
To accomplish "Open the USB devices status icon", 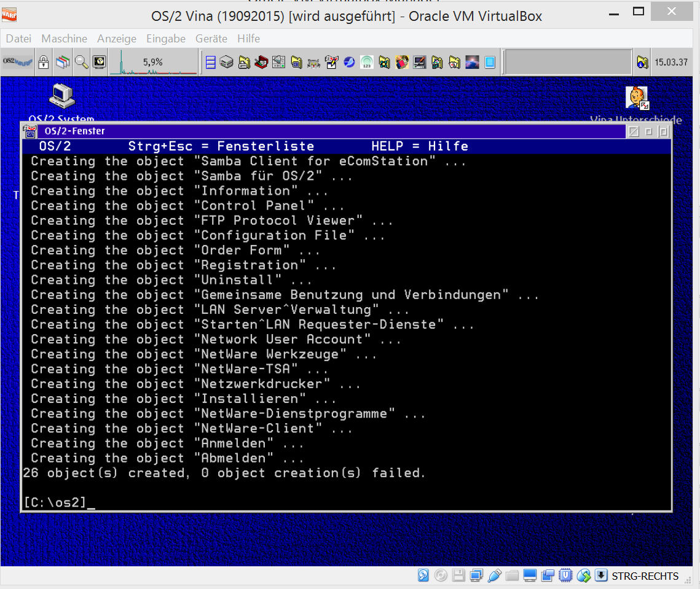I will click(x=494, y=575).
